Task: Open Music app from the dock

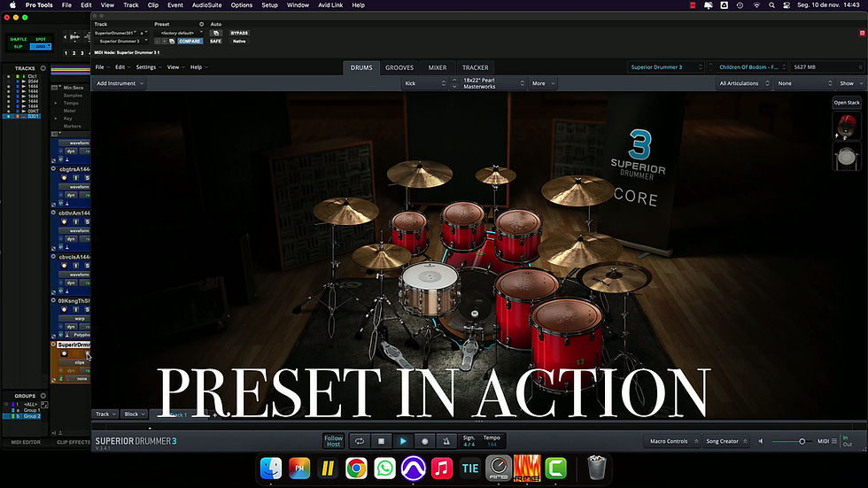Action: [442, 469]
